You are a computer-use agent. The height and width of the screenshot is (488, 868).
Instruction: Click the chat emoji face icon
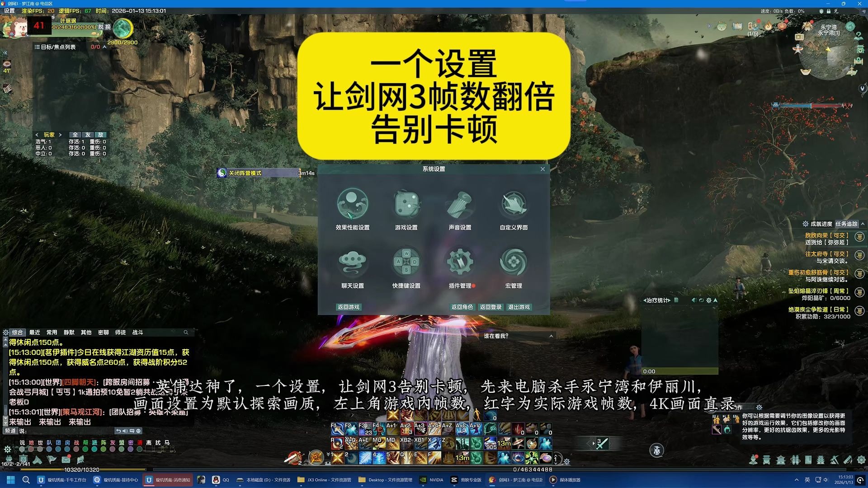click(x=139, y=431)
